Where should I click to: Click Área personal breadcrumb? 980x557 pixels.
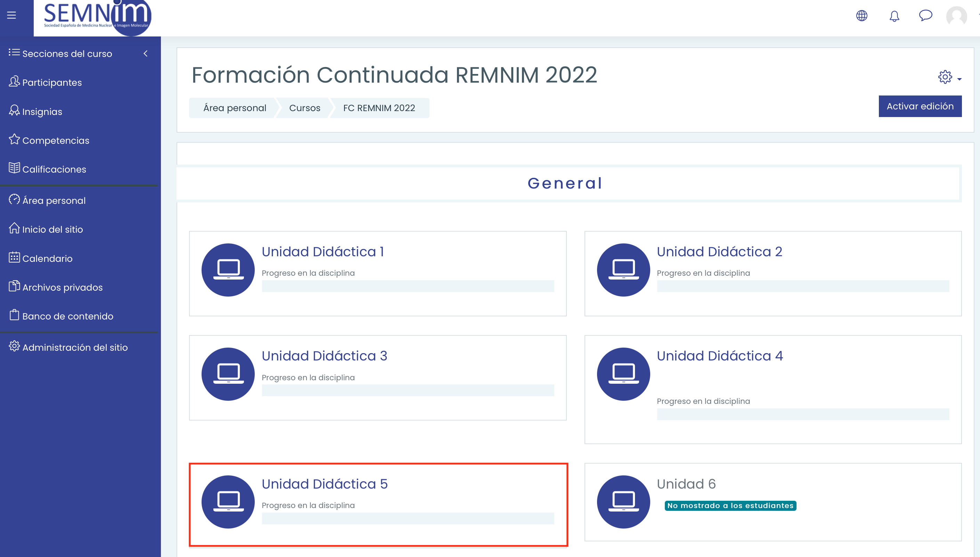(235, 108)
